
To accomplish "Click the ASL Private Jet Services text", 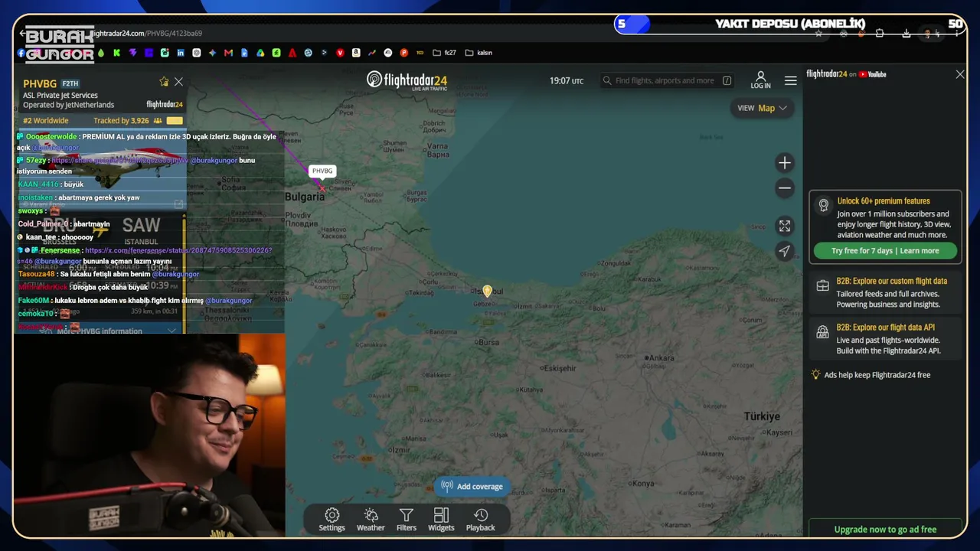I will click(60, 96).
